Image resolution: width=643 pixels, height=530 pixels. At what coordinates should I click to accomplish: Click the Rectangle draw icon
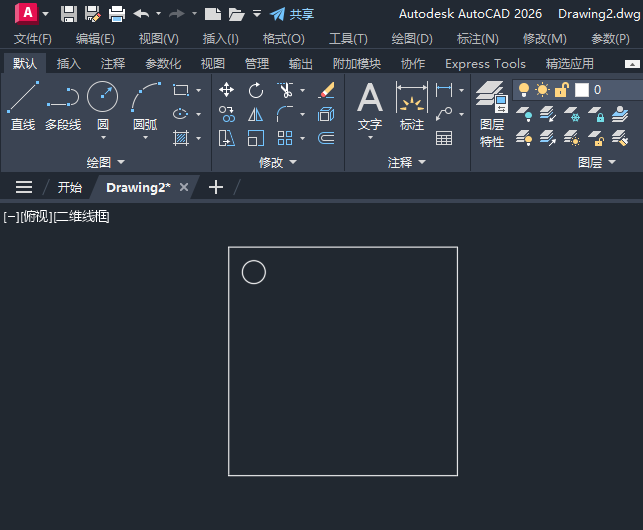tap(181, 90)
